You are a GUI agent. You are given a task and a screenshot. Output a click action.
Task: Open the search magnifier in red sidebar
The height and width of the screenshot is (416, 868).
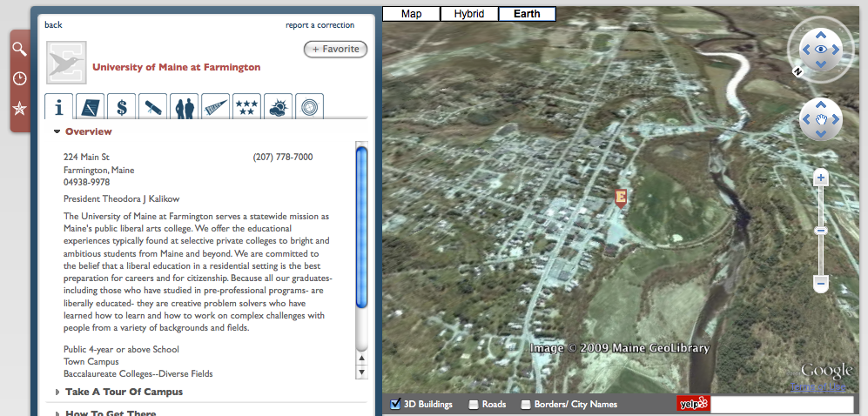click(19, 50)
